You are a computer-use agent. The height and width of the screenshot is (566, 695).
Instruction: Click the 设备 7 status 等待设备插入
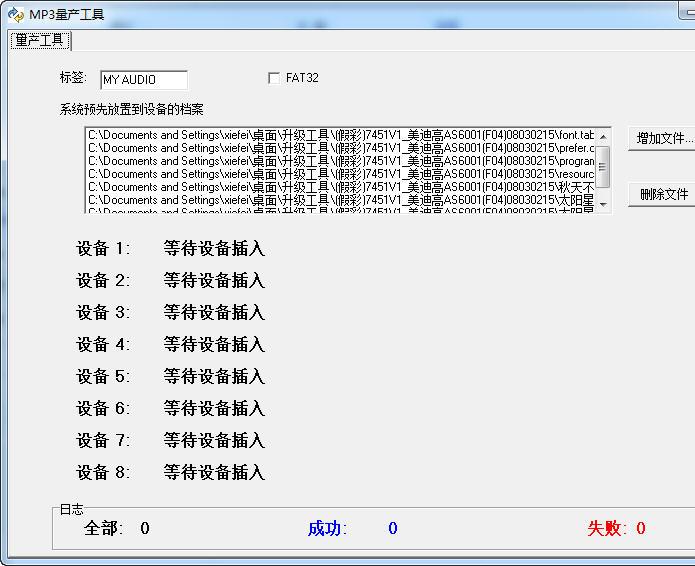click(x=214, y=440)
